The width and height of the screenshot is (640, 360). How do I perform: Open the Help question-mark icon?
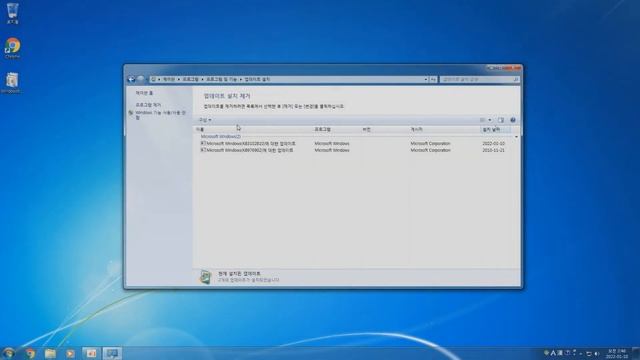(513, 120)
